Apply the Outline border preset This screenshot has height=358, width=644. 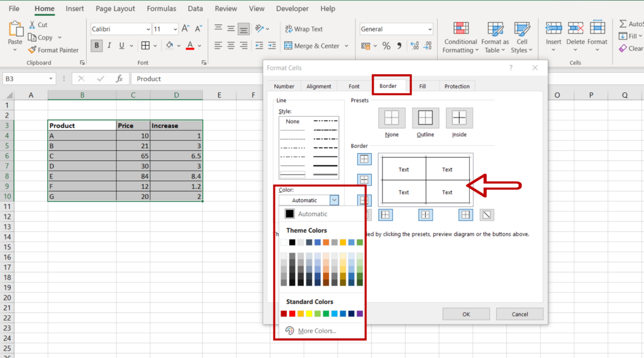425,118
